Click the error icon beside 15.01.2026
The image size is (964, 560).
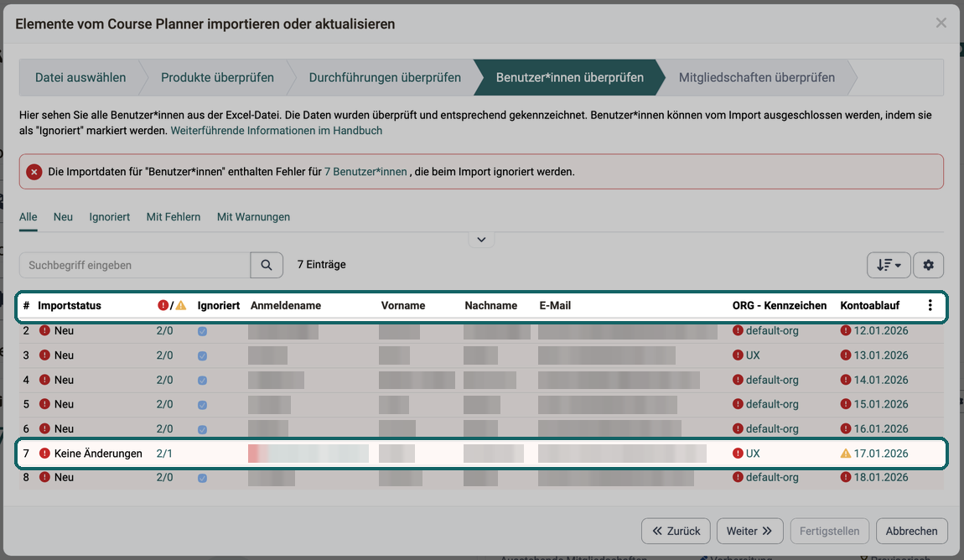tap(845, 404)
